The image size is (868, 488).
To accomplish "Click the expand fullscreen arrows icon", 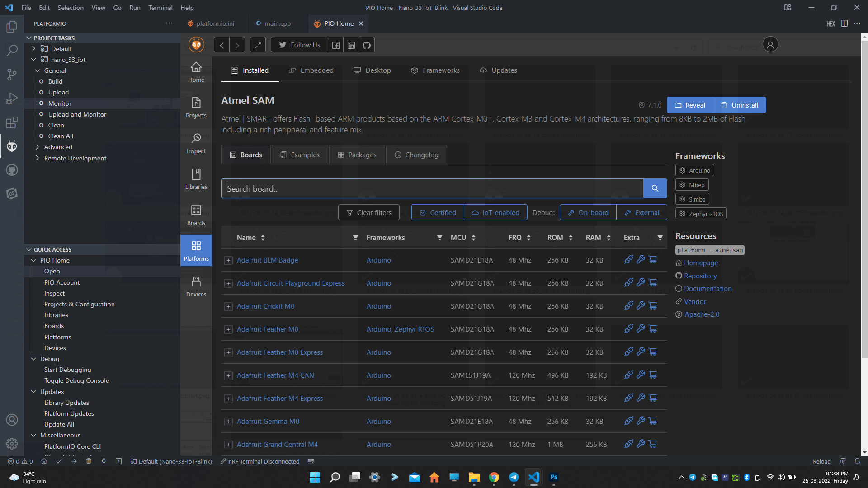I will click(258, 45).
